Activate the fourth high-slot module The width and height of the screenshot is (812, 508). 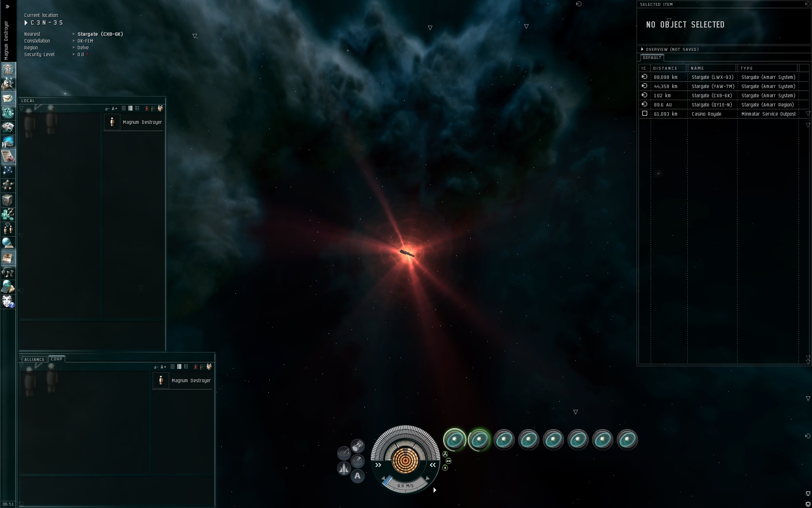pos(529,440)
